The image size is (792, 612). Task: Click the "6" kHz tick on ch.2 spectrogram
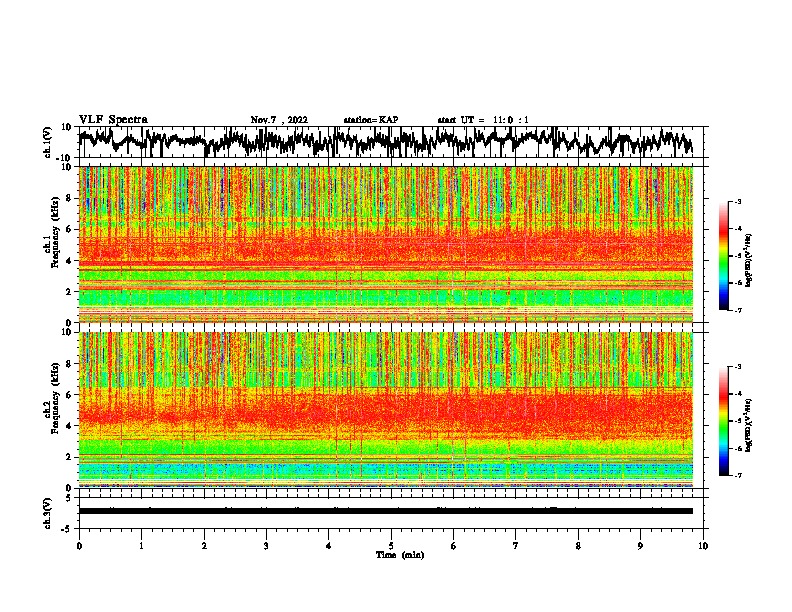[69, 395]
